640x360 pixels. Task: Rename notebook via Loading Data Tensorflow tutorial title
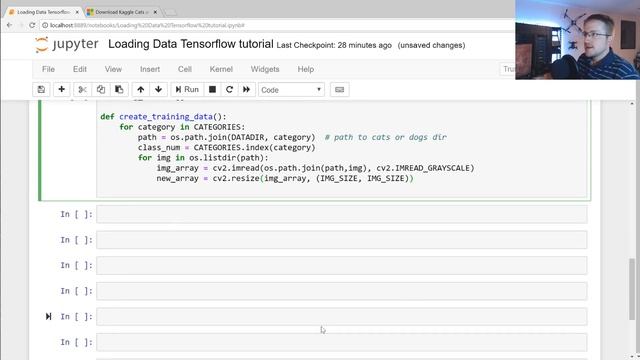point(191,44)
